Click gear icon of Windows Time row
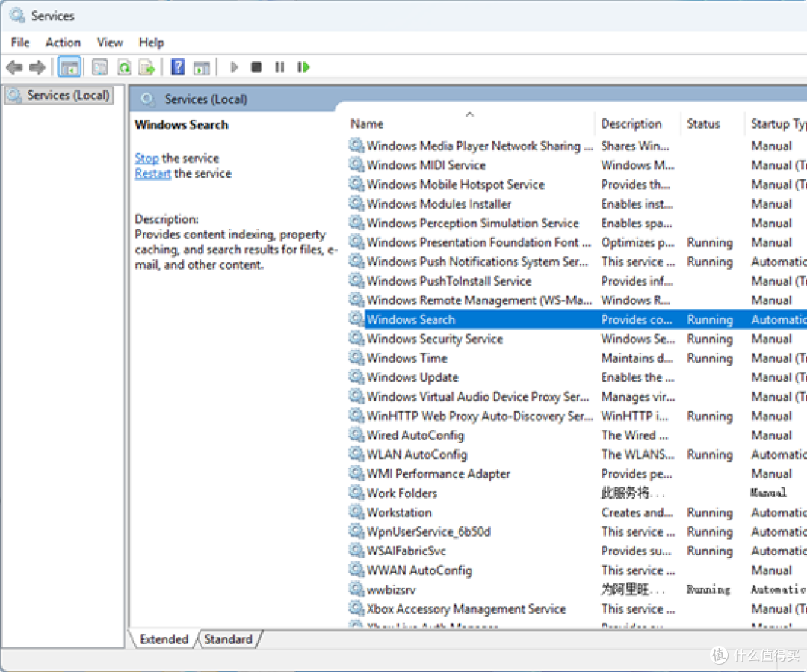Viewport: 807px width, 672px height. pyautogui.click(x=356, y=358)
